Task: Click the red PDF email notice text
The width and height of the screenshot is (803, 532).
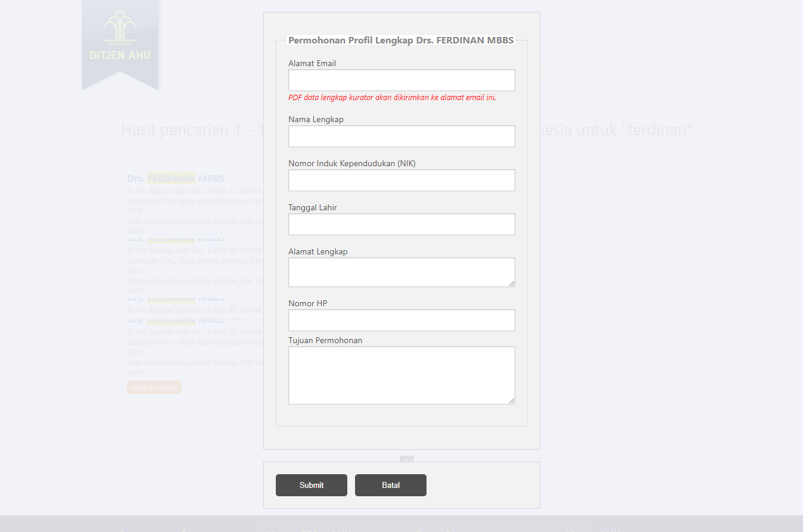Action: click(392, 98)
